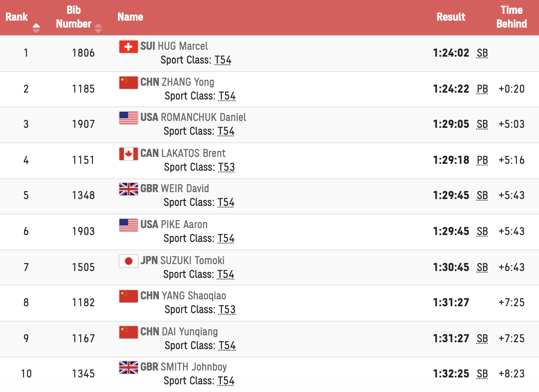Click China flag beside Zhang Yong

click(128, 83)
